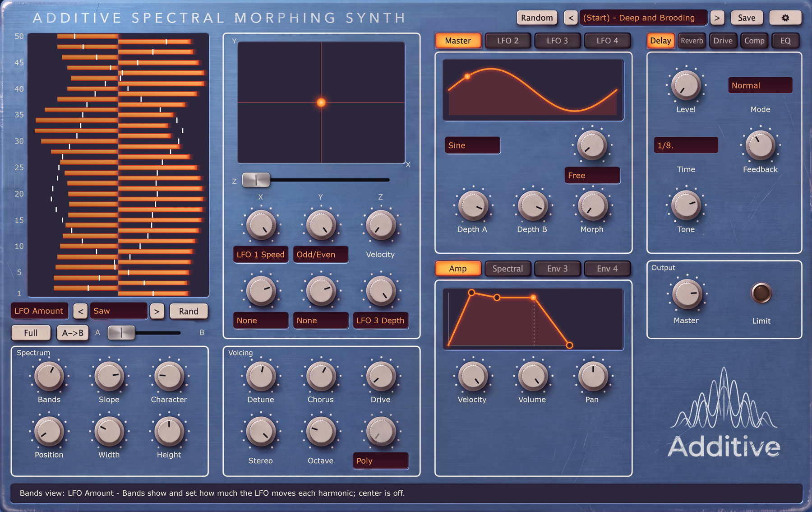Screen dimensions: 812x512
Task: Click the Z slider handle
Action: point(256,180)
